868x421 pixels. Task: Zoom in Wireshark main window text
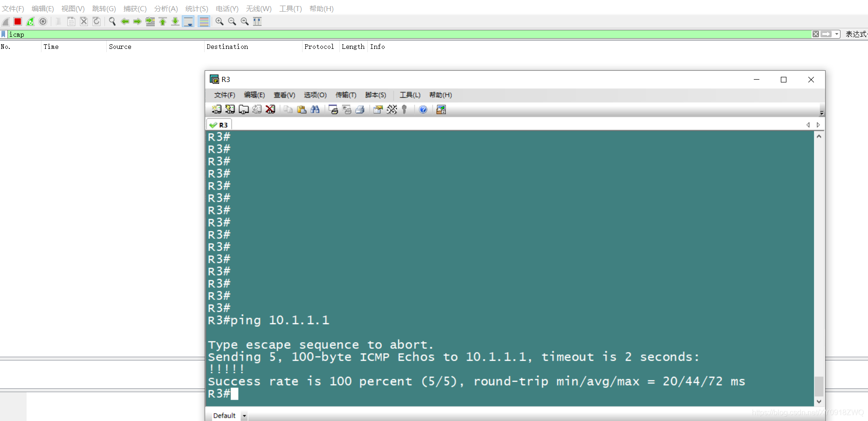point(220,21)
